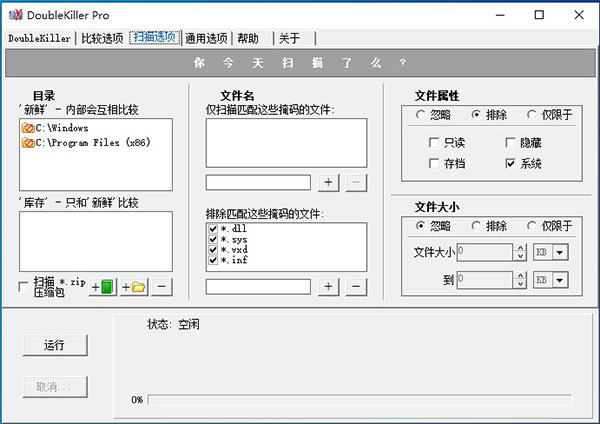This screenshot has width=600, height=424.
Task: Select 仅限于 radio under 文件属性
Action: click(x=531, y=114)
